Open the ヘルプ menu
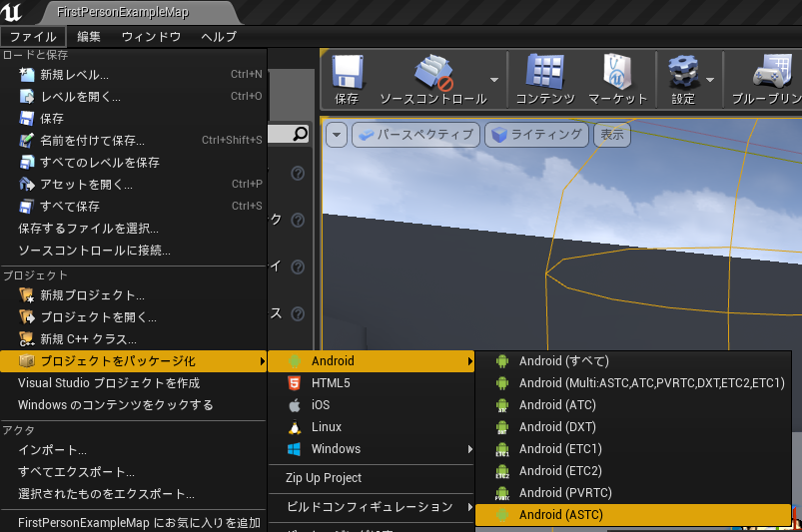Screen dimensions: 802x532 tap(219, 37)
